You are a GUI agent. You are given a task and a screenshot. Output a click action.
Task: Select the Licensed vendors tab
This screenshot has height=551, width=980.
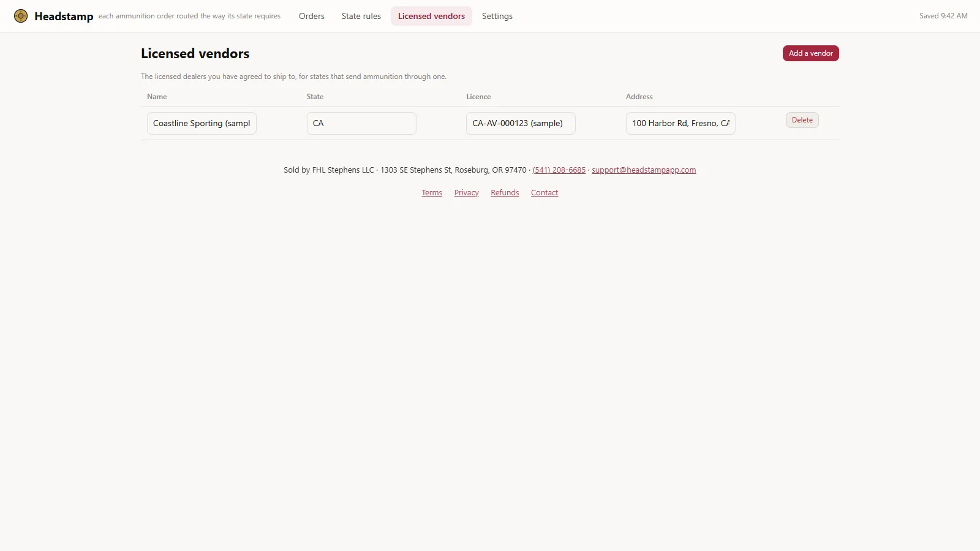click(431, 16)
